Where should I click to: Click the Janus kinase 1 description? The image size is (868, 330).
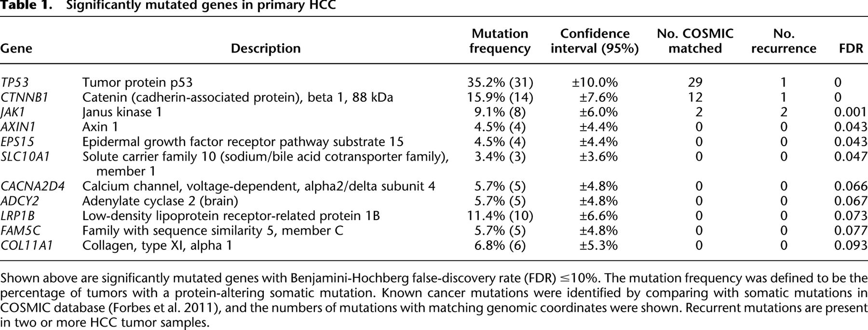(x=122, y=112)
